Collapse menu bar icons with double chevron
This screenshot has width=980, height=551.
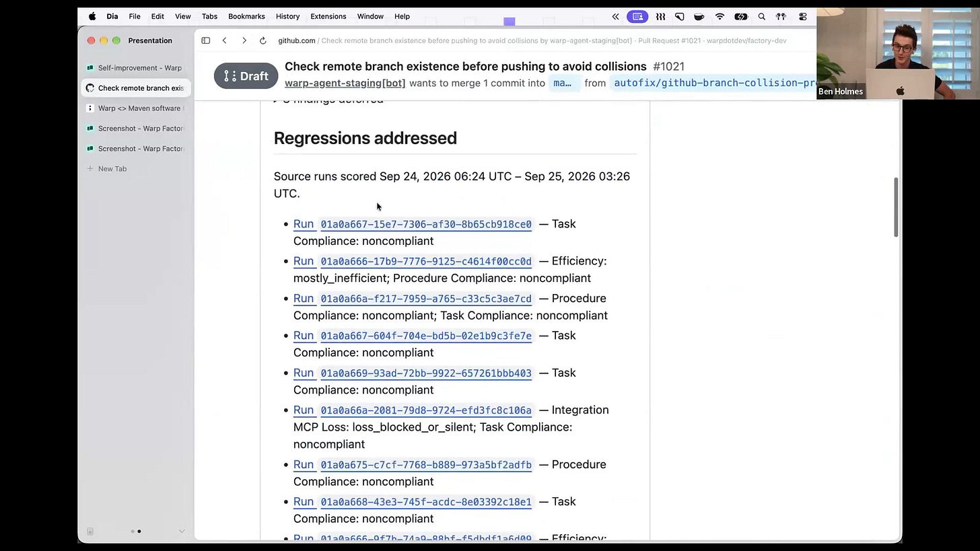(x=615, y=16)
